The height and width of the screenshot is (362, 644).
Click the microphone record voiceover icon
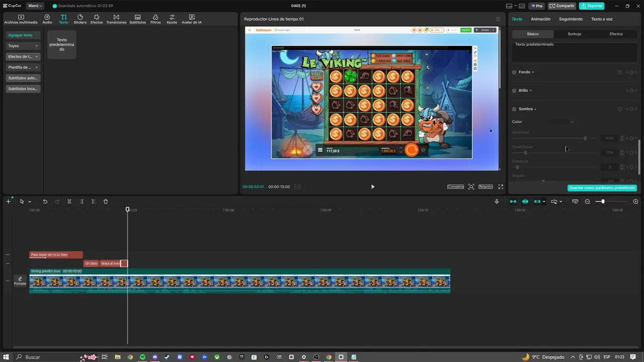click(x=497, y=202)
